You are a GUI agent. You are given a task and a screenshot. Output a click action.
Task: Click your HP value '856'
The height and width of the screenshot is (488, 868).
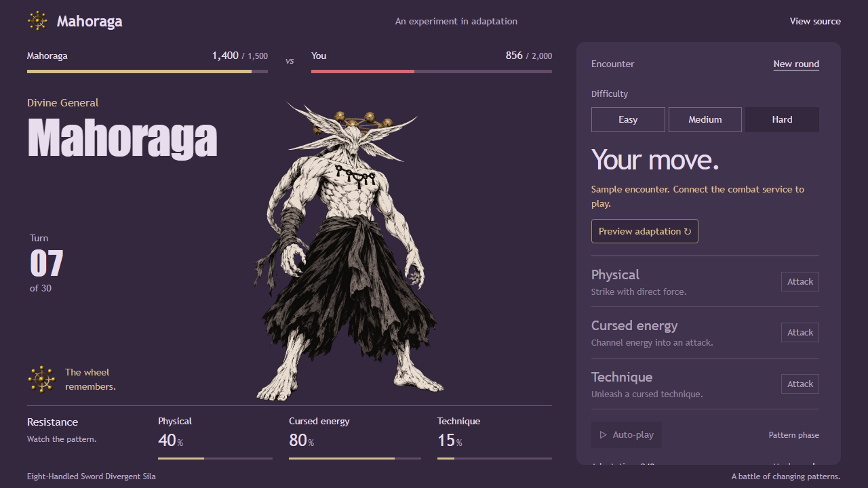[514, 56]
